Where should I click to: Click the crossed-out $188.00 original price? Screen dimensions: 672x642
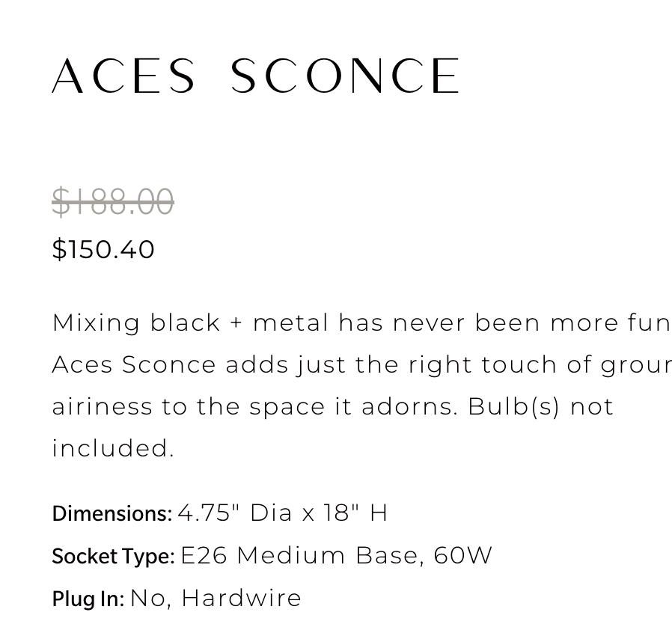click(113, 202)
